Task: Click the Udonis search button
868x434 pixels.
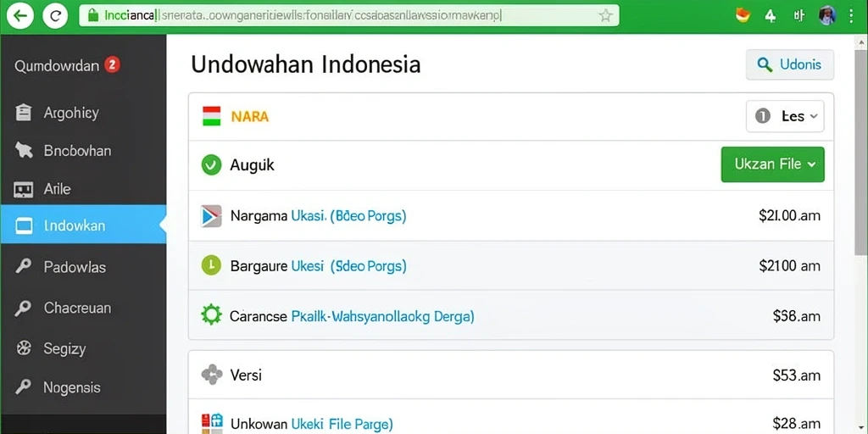Action: pos(789,64)
